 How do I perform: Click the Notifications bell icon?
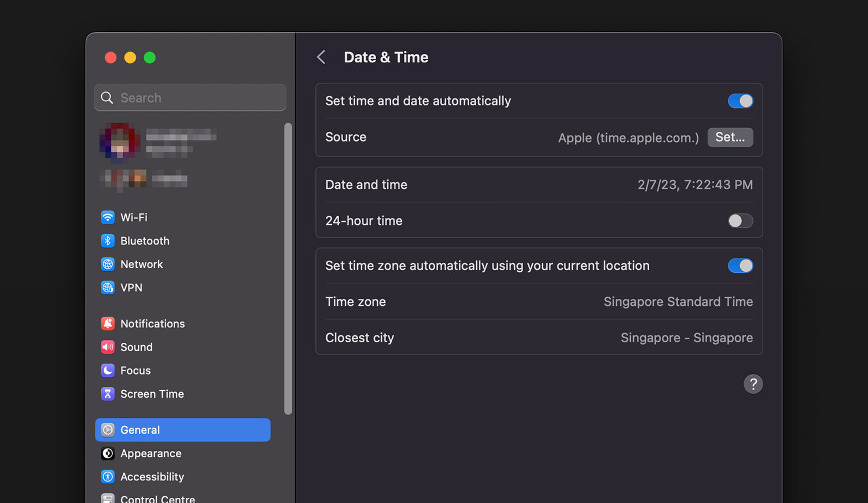point(108,324)
